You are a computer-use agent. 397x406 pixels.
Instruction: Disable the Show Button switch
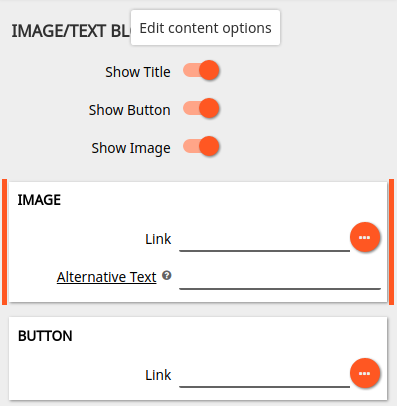click(x=201, y=108)
